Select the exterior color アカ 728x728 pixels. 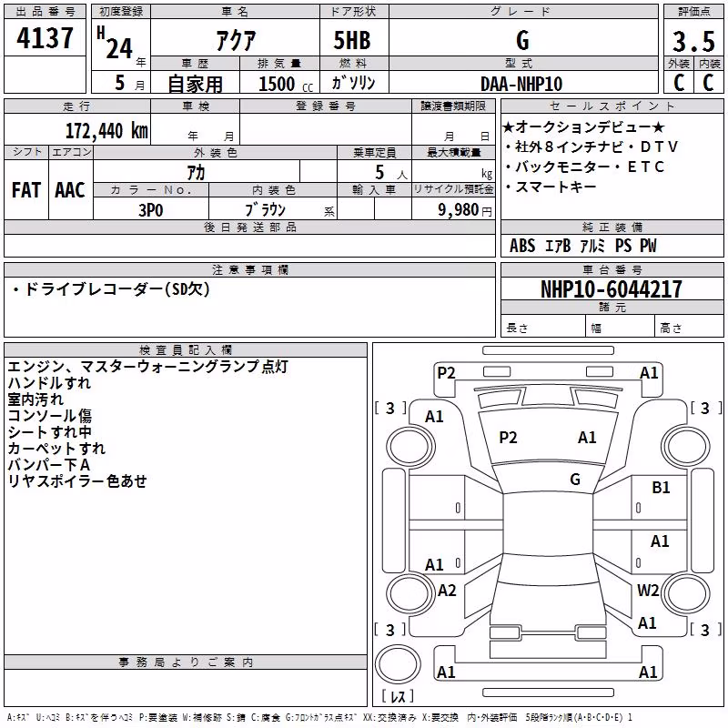click(196, 172)
